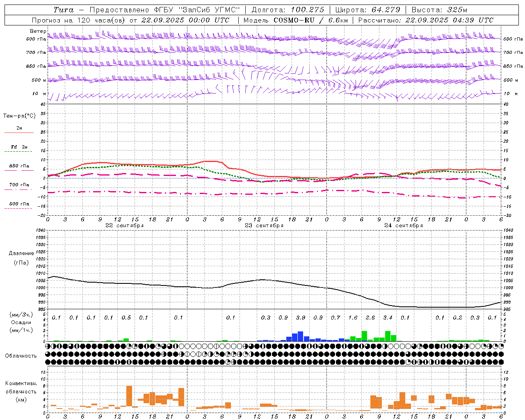
Task: Click the "850 гПа" entry in temperature legend
Action: (x=19, y=166)
